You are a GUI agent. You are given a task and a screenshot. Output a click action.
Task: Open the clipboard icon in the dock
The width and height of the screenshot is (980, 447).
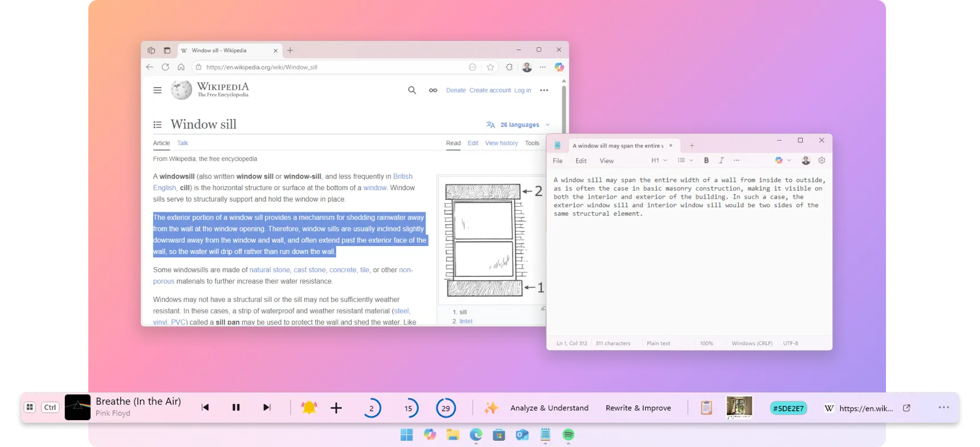[707, 408]
